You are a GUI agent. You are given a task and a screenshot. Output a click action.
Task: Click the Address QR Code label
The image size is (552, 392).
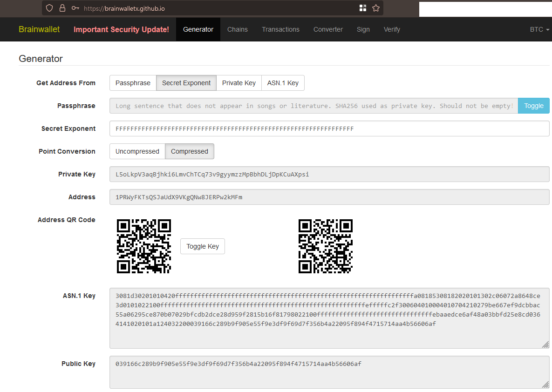[67, 220]
